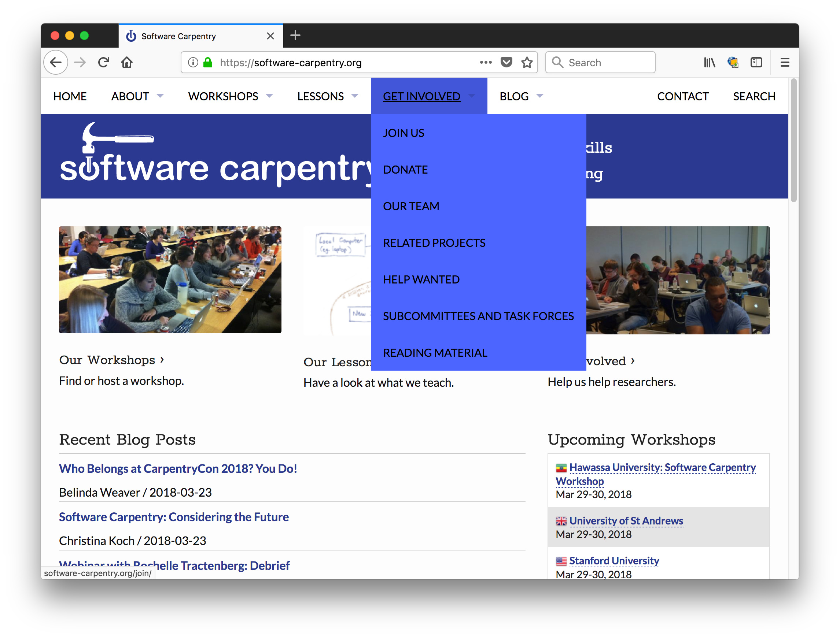The image size is (840, 638).
Task: Expand the BLOG dropdown arrow
Action: pyautogui.click(x=539, y=96)
